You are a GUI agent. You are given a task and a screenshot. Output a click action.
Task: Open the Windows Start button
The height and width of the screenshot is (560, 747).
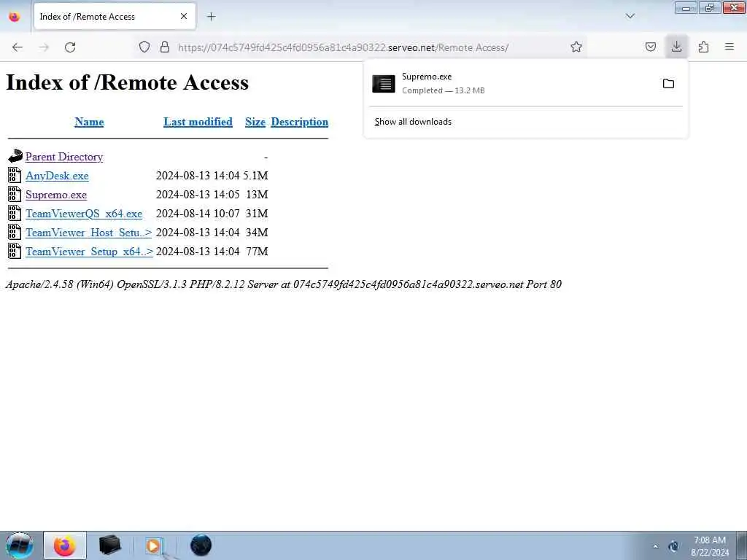click(x=20, y=545)
